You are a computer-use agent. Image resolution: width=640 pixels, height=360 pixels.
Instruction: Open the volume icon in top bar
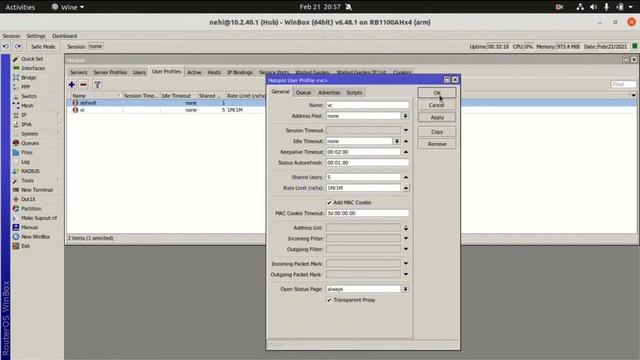pos(593,7)
